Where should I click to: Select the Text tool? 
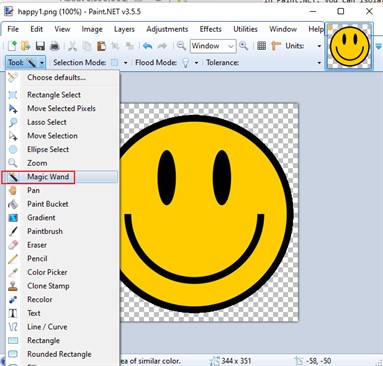(62, 313)
